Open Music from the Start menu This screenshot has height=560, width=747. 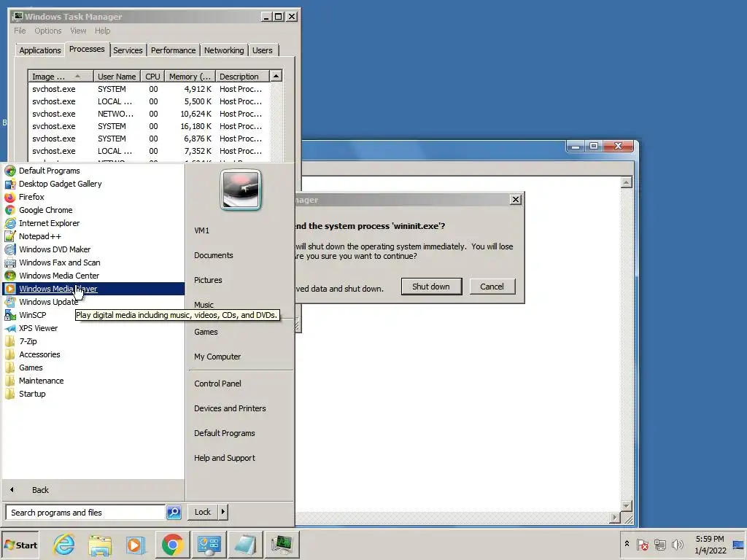(204, 305)
